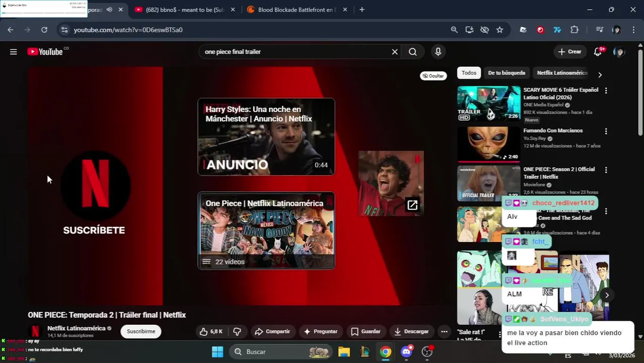
Task: Open the Netflix Latinoamérica channel name
Action: point(76,328)
